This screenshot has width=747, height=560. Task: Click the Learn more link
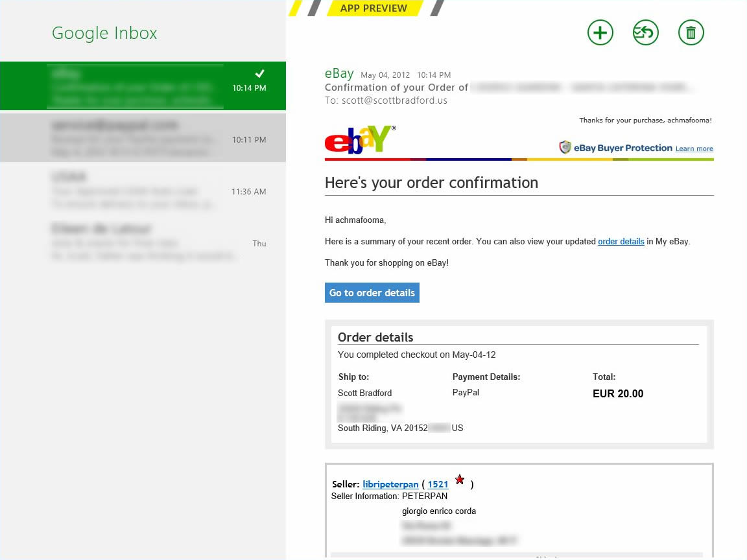(x=694, y=149)
